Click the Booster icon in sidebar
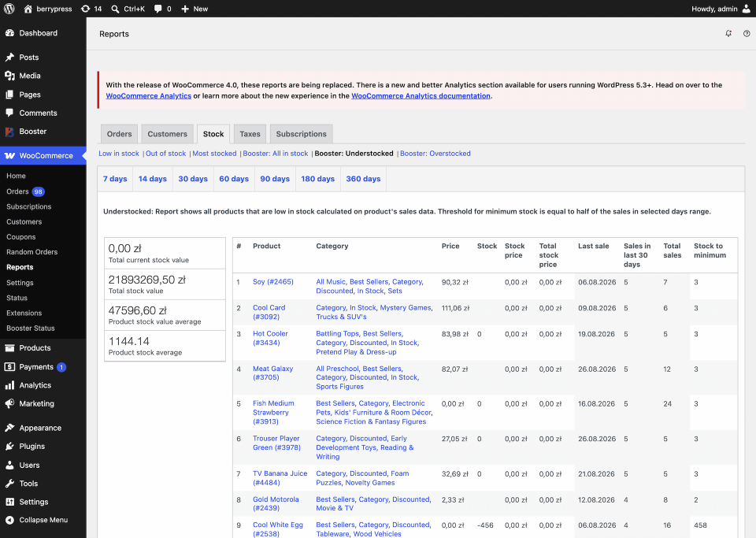The width and height of the screenshot is (756, 538). (9, 131)
